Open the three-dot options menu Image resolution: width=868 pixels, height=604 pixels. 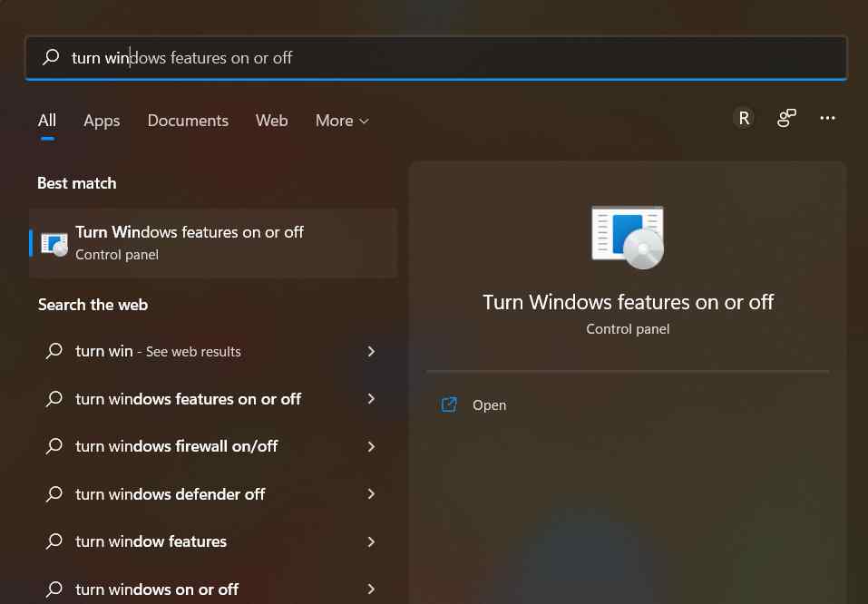pos(827,118)
